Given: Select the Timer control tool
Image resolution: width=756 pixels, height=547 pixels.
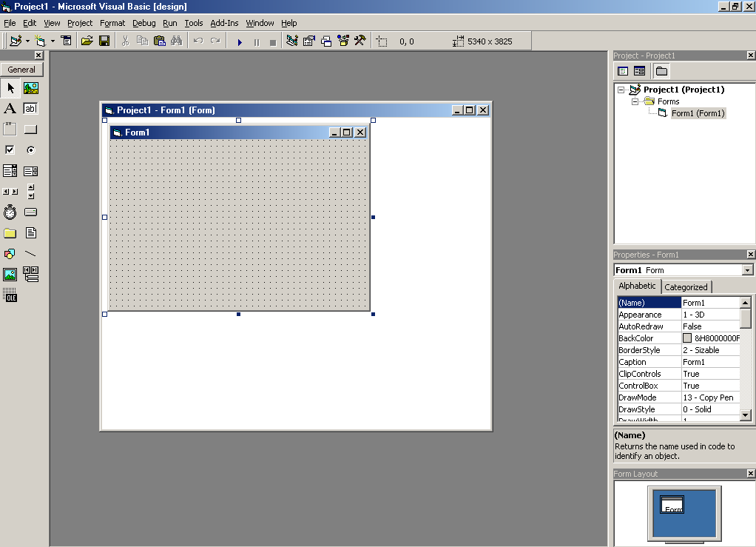Looking at the screenshot, I should [x=10, y=212].
